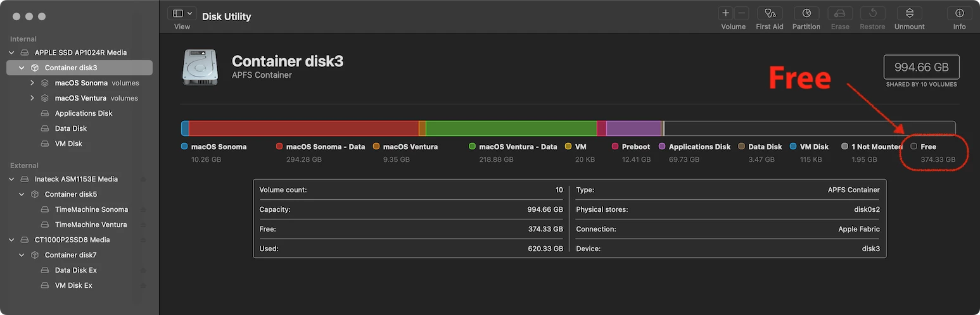Click the Container disk3 title heading
This screenshot has height=315, width=980.
point(288,61)
